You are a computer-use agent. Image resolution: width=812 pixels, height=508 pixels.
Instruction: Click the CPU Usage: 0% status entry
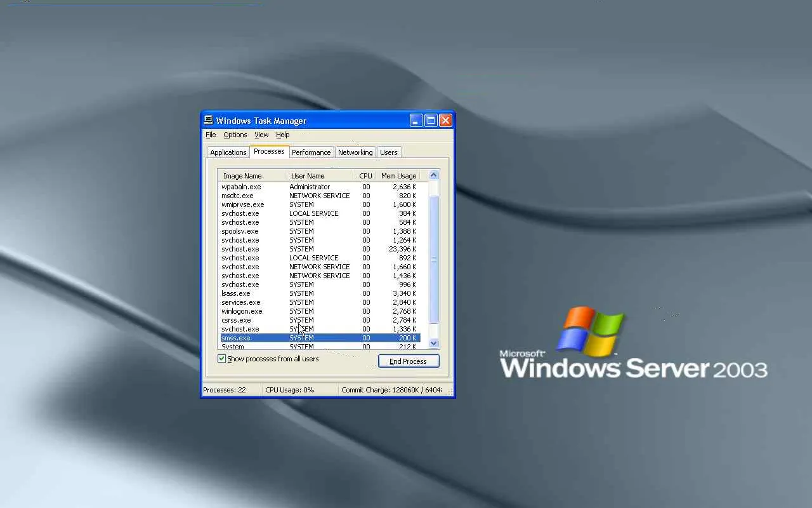pyautogui.click(x=299, y=390)
